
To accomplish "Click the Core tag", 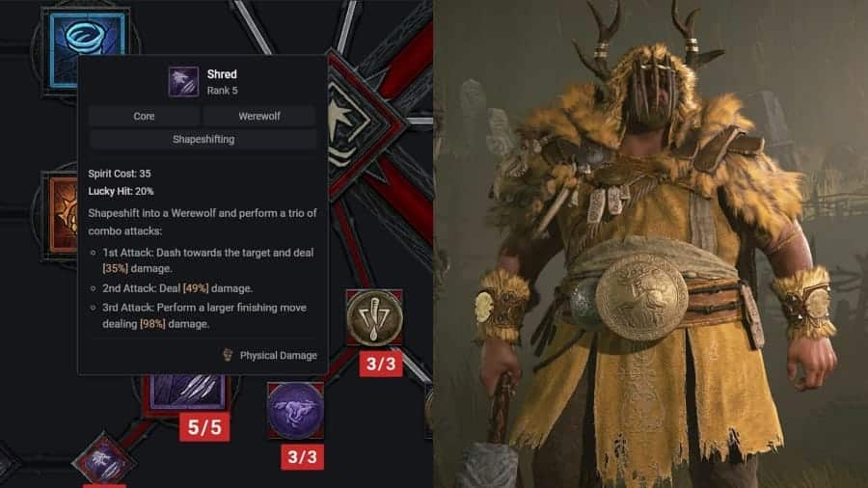I will pos(144,116).
